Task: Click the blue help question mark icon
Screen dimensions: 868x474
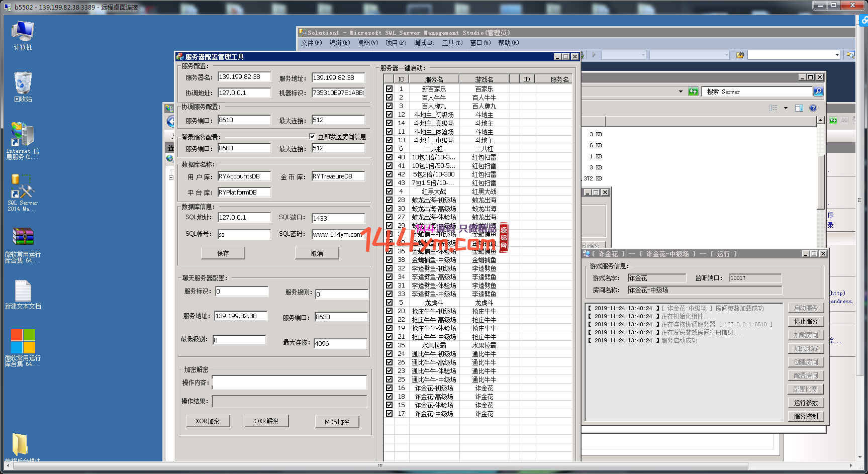Action: (813, 108)
